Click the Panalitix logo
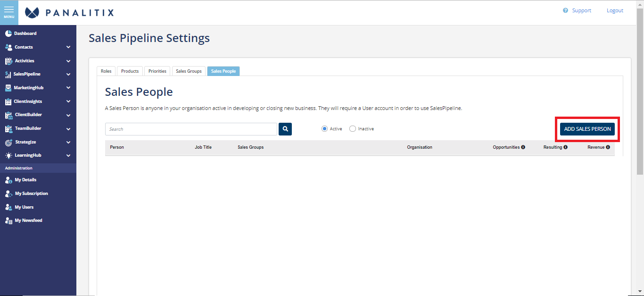This screenshot has height=296, width=644. 69,13
